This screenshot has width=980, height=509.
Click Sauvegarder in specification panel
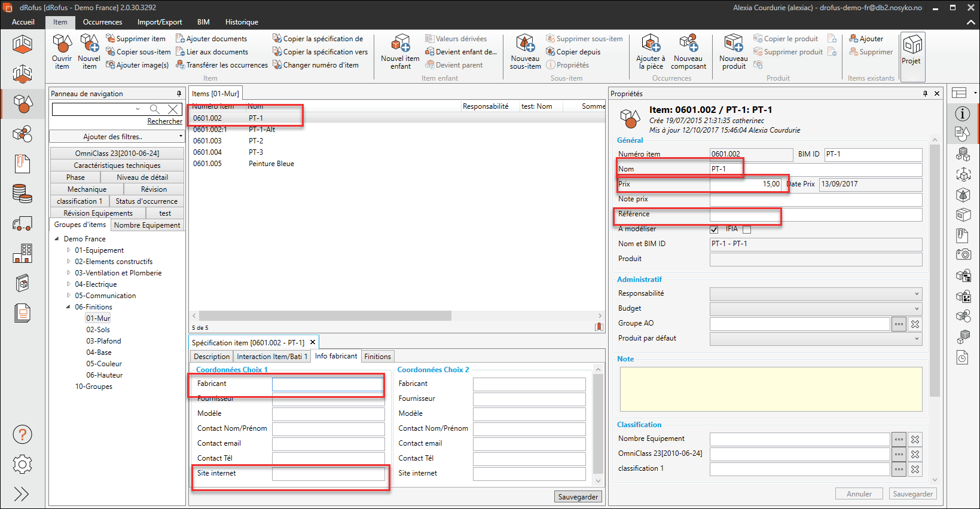click(578, 497)
